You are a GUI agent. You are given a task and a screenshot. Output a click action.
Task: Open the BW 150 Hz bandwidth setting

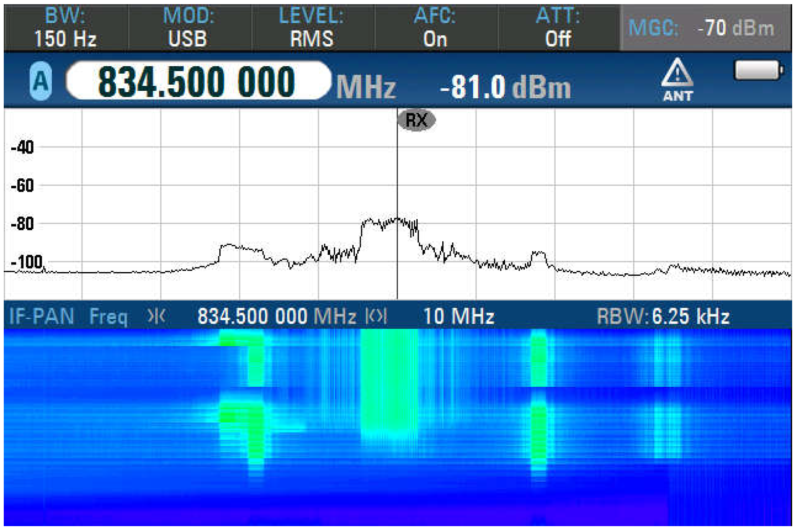click(65, 28)
